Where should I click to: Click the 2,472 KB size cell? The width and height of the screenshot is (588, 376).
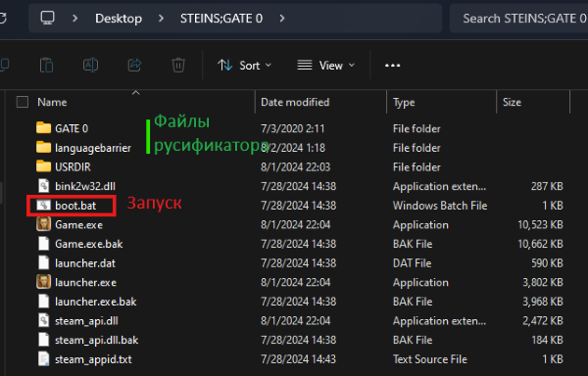coord(543,321)
